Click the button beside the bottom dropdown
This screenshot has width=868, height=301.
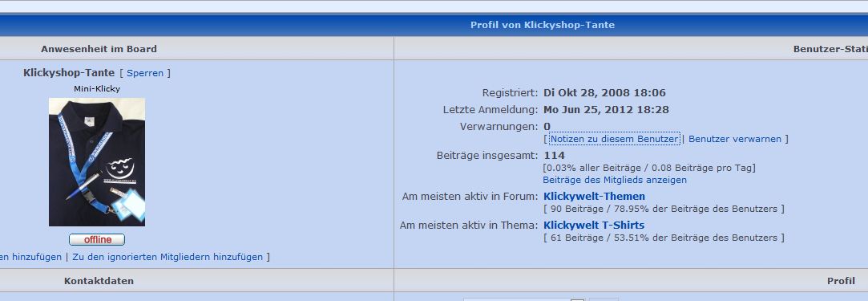604,299
